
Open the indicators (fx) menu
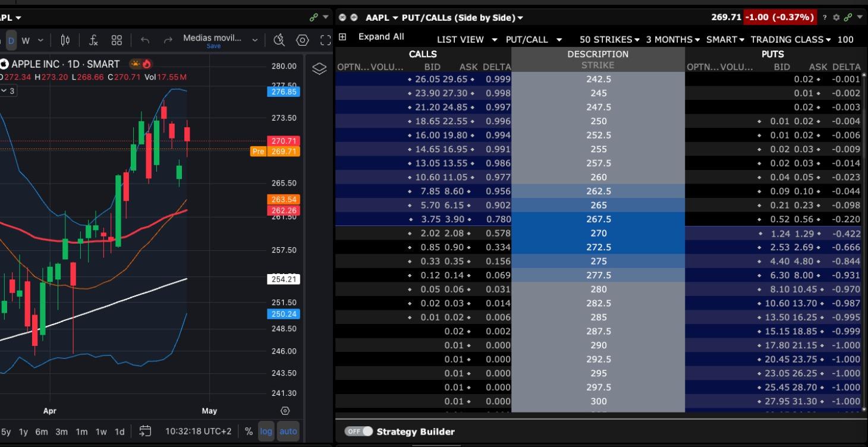coord(93,40)
